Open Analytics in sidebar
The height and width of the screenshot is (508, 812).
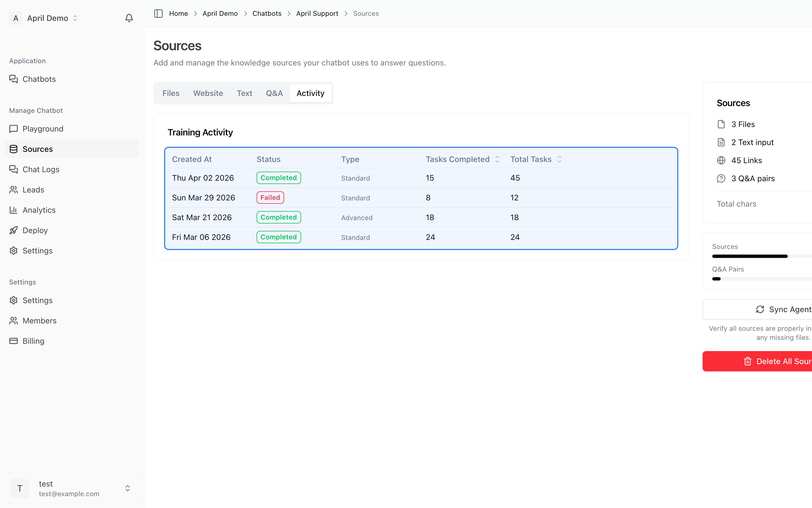click(72, 210)
